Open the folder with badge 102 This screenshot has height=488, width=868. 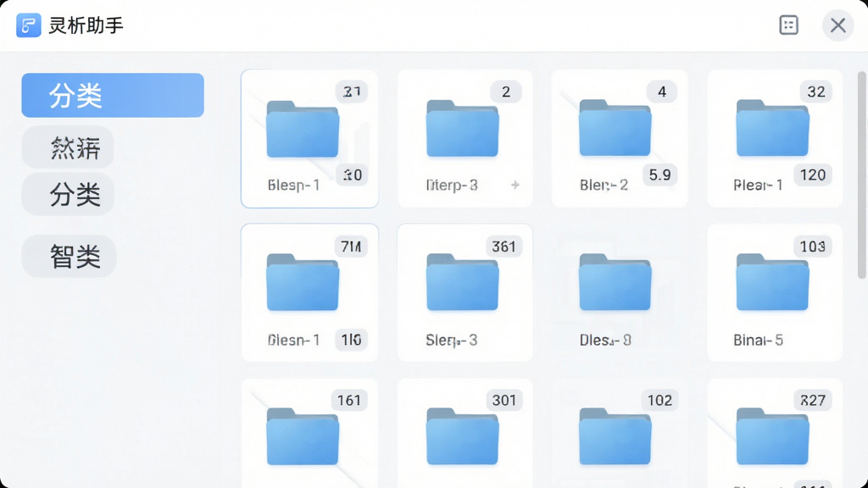click(620, 433)
